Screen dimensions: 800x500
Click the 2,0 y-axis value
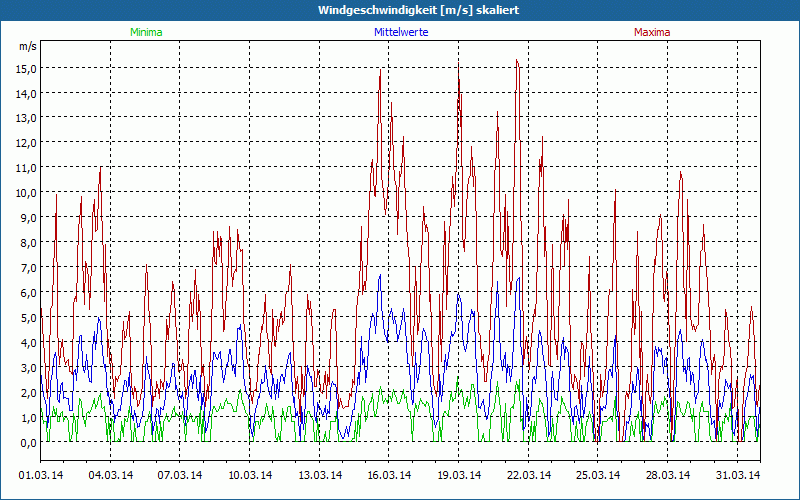[28, 393]
